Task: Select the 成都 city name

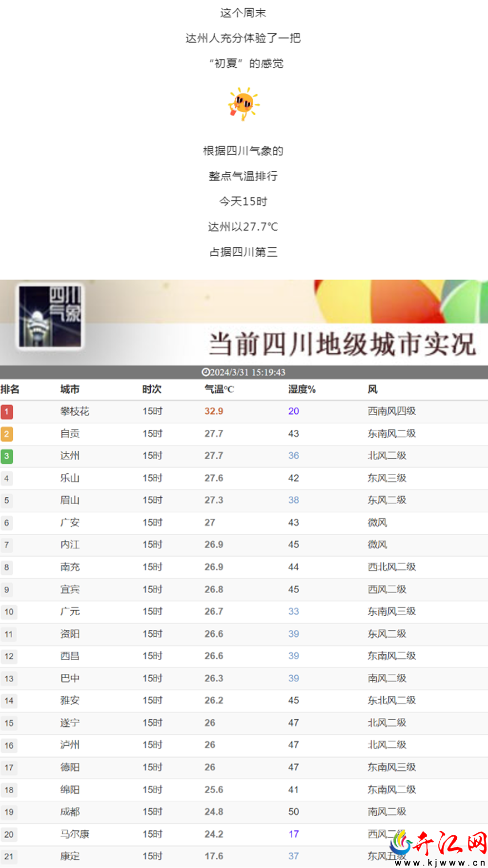Action: click(x=70, y=812)
